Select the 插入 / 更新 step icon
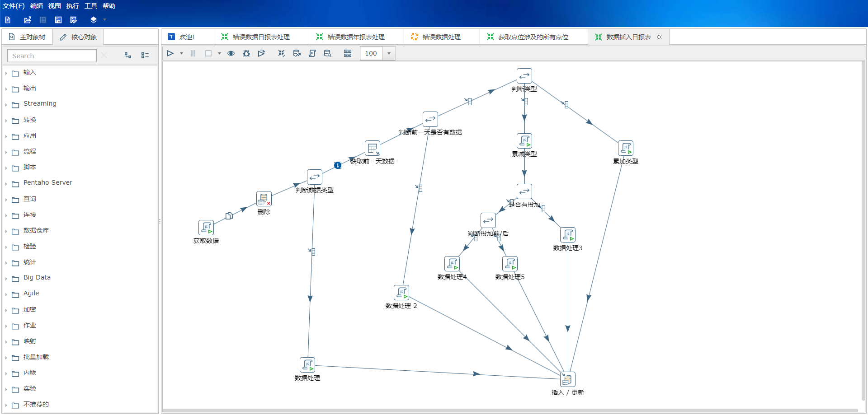The image size is (868, 415). [x=567, y=379]
